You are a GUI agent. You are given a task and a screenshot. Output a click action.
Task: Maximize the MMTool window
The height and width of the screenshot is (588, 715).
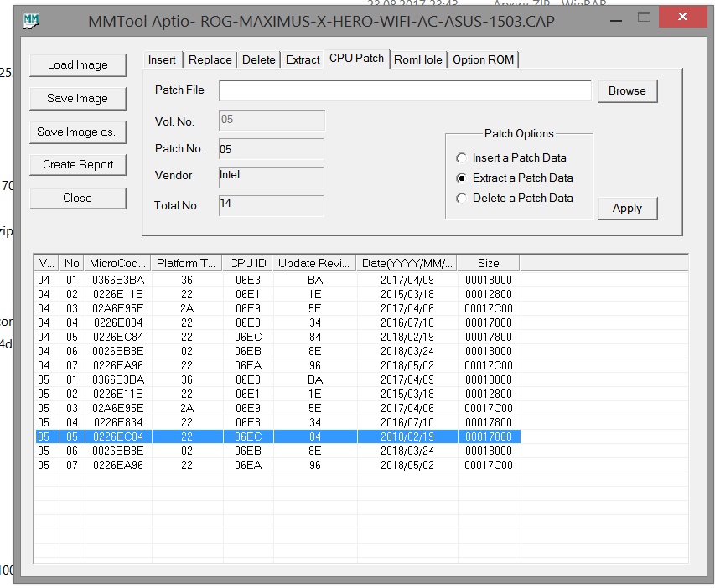tap(644, 18)
